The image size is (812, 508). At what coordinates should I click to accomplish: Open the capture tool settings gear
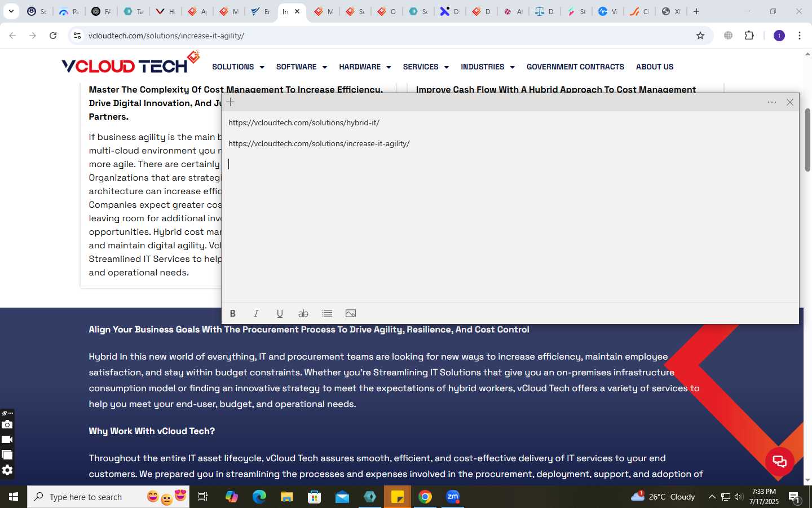click(x=7, y=470)
